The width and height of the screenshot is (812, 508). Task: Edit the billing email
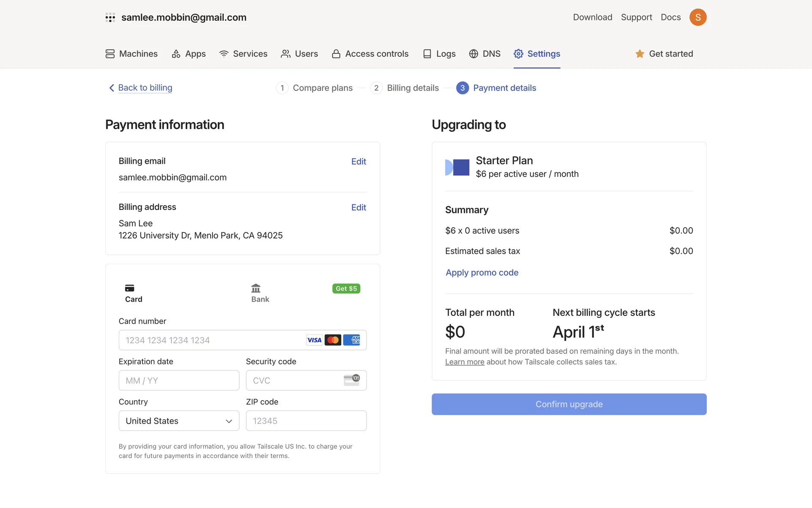click(x=358, y=161)
